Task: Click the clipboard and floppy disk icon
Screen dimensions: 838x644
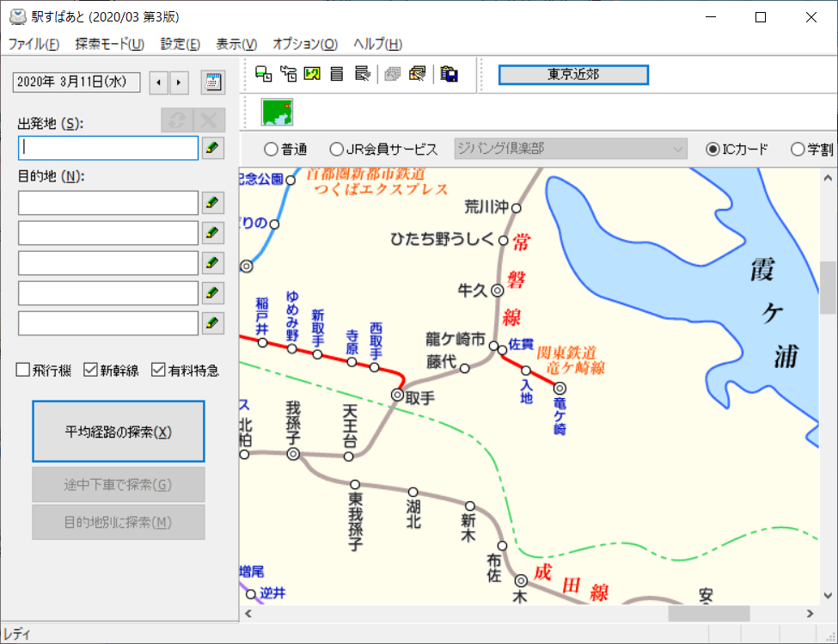Action: coord(449,74)
